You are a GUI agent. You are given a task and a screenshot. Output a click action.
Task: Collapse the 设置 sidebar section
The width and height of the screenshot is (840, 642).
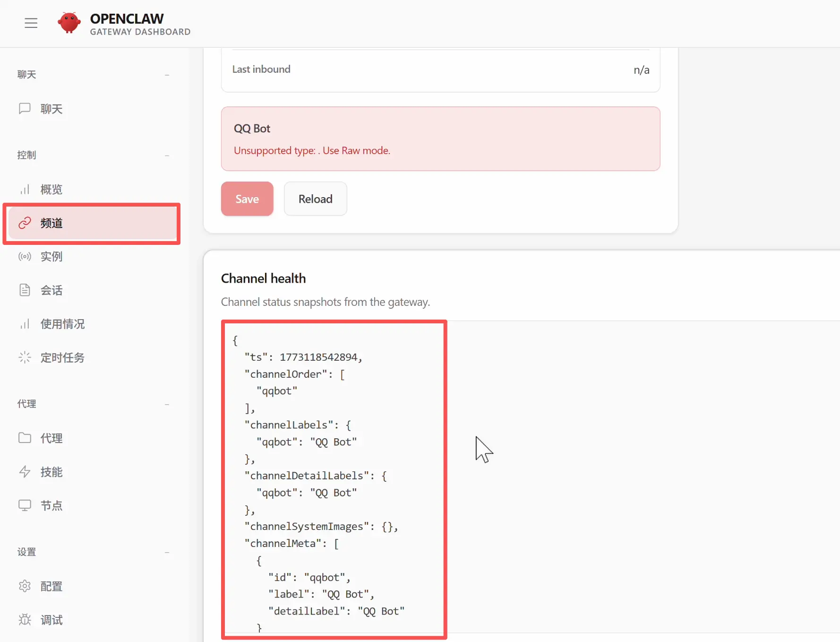(167, 552)
